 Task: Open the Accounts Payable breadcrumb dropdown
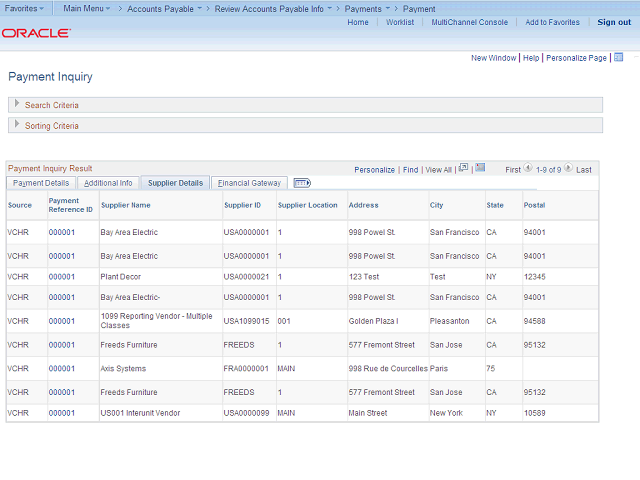(164, 8)
